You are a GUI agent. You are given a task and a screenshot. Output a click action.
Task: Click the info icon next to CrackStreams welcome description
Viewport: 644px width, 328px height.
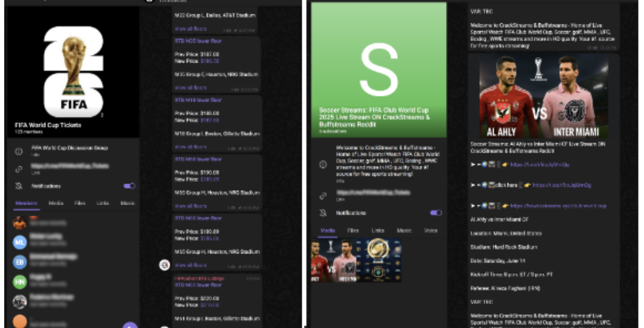323,164
